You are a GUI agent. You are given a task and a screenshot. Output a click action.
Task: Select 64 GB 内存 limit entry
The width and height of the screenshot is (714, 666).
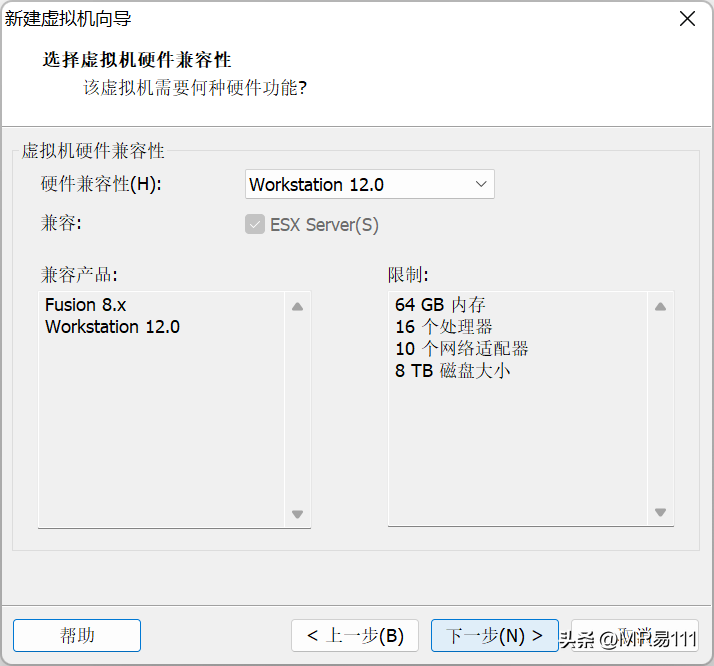tap(440, 305)
